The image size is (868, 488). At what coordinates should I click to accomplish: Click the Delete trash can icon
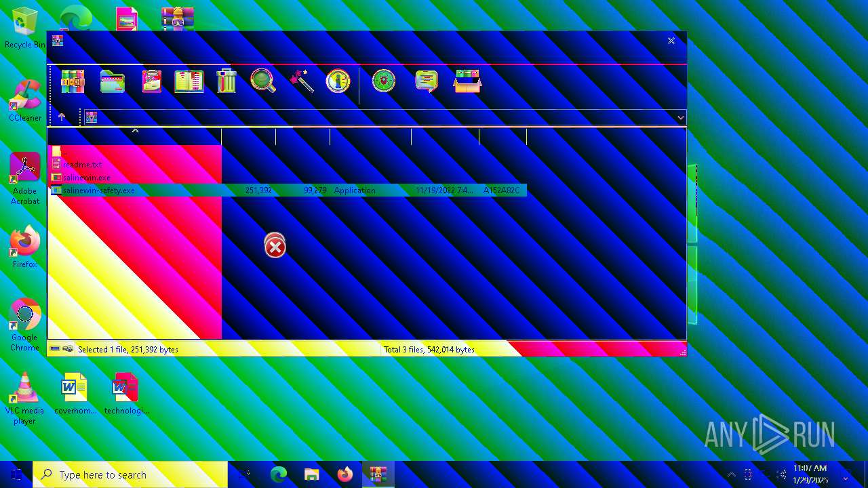(x=226, y=81)
